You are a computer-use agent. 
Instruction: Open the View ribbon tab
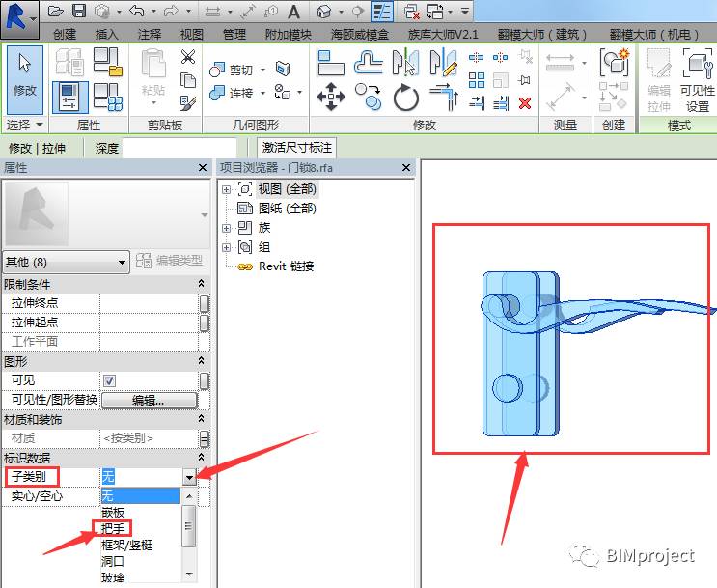point(192,35)
